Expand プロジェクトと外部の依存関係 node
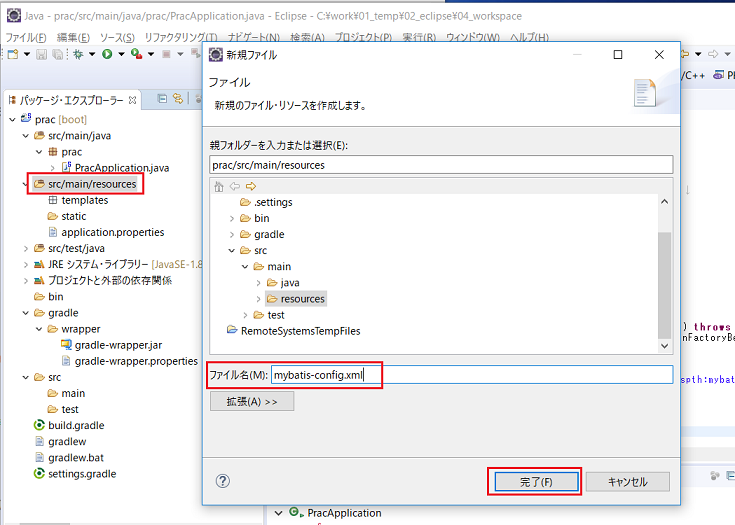Image resolution: width=735 pixels, height=525 pixels. click(26, 281)
